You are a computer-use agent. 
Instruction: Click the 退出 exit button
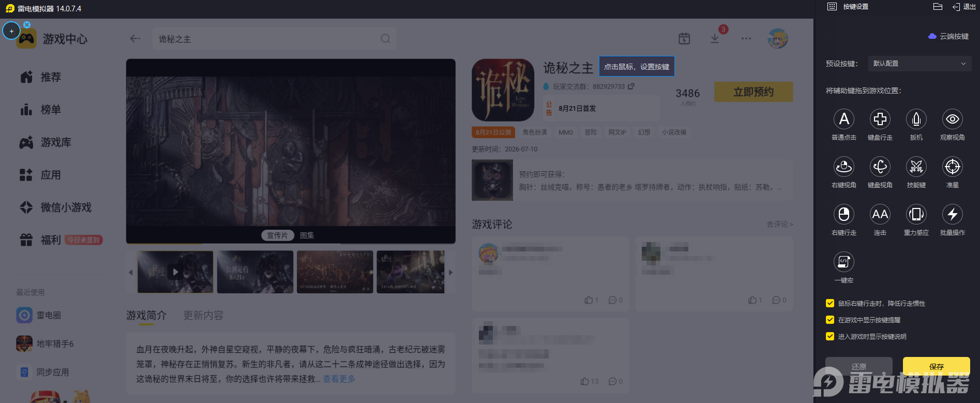(x=964, y=7)
